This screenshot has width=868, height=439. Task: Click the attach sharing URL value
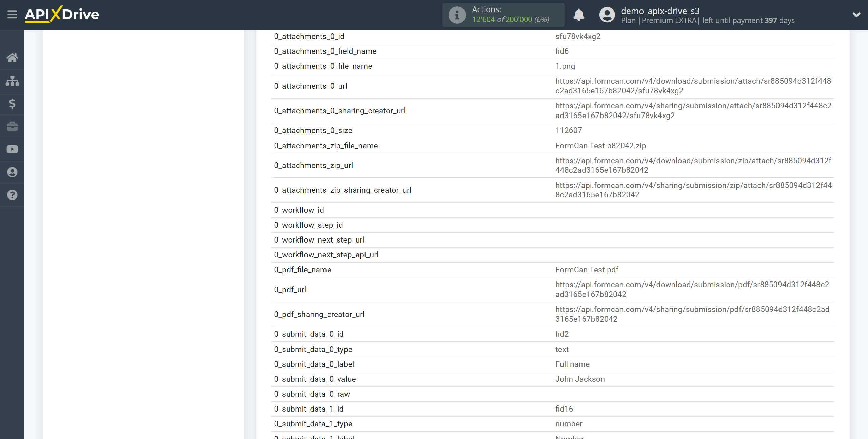pyautogui.click(x=693, y=111)
